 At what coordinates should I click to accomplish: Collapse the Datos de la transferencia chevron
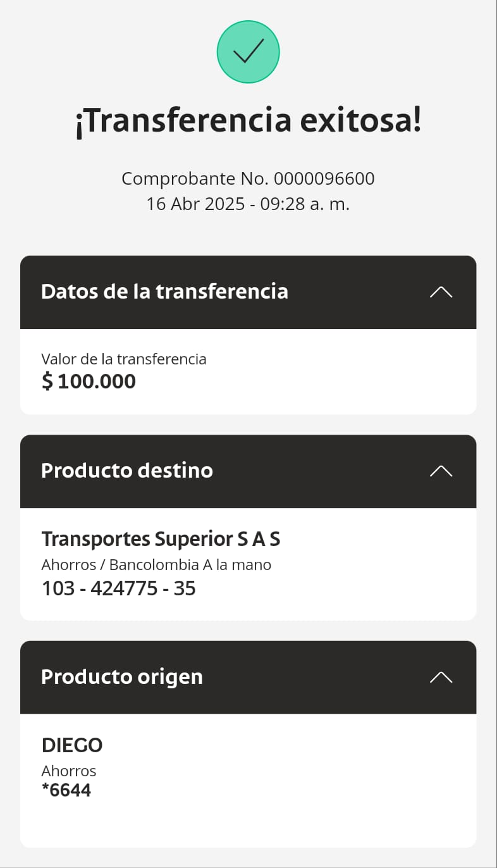point(441,292)
